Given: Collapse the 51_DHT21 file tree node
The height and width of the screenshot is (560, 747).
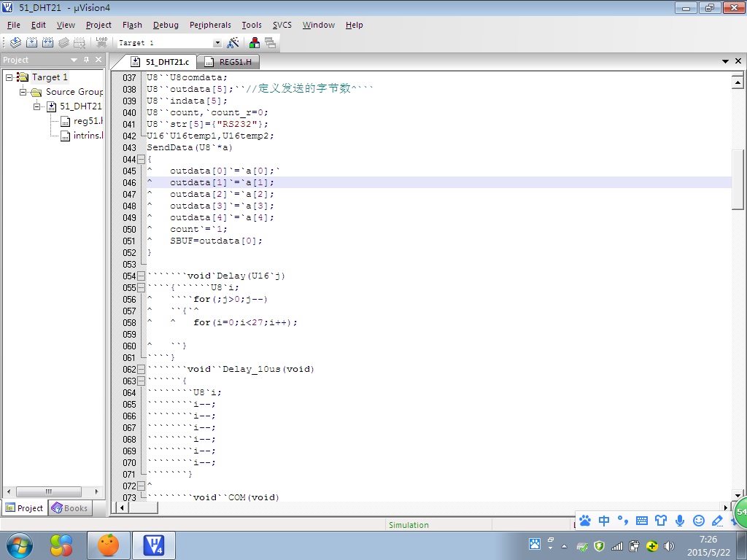Looking at the screenshot, I should [37, 106].
